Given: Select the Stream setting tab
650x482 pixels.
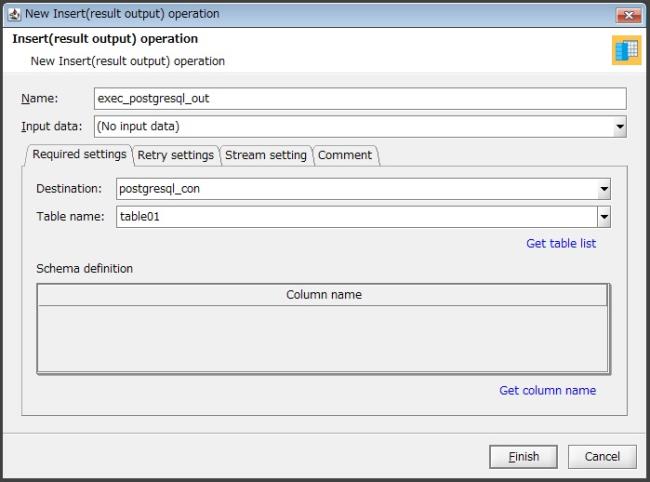Looking at the screenshot, I should pyautogui.click(x=265, y=155).
